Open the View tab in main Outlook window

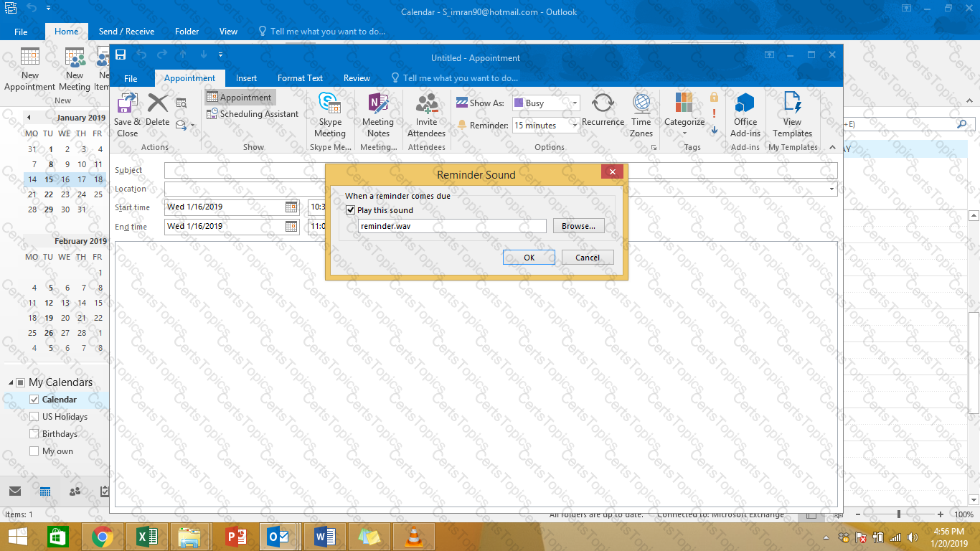(228, 32)
